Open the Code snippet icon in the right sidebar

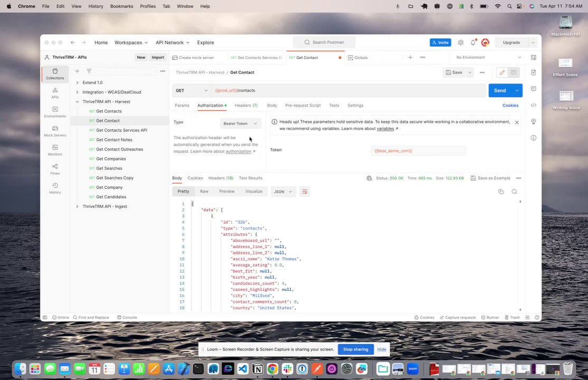tap(533, 105)
